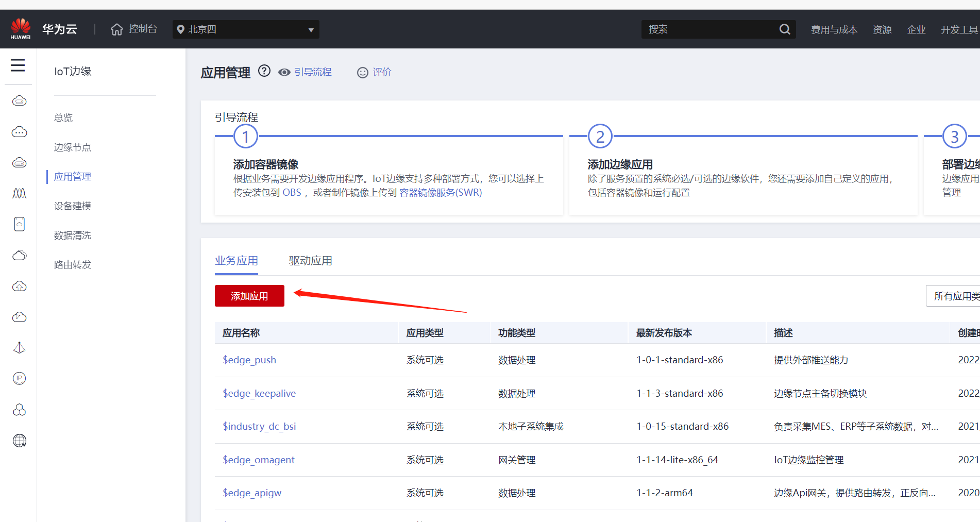
Task: Open the 费用与成本 menu
Action: [834, 29]
